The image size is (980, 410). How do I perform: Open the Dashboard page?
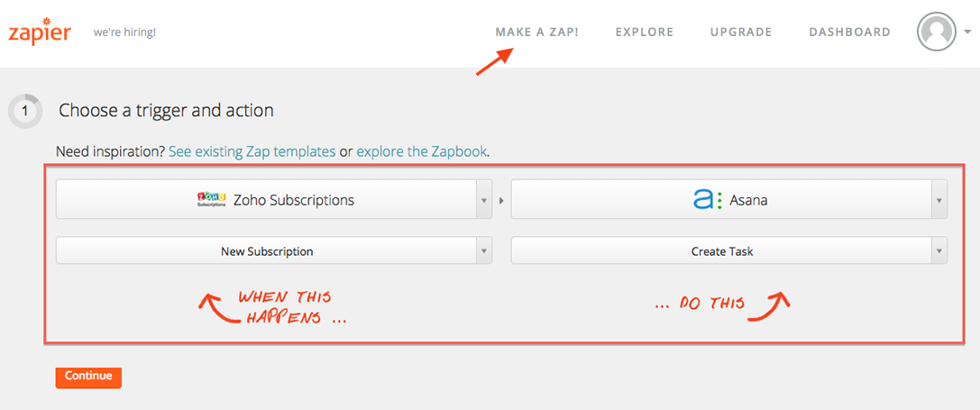[849, 32]
